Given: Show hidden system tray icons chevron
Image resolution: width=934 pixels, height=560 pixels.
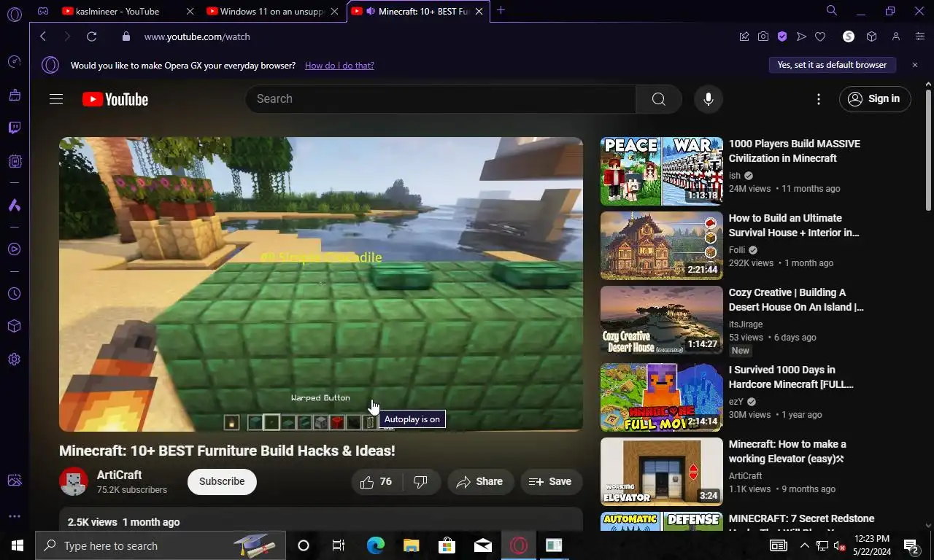Looking at the screenshot, I should 804,545.
